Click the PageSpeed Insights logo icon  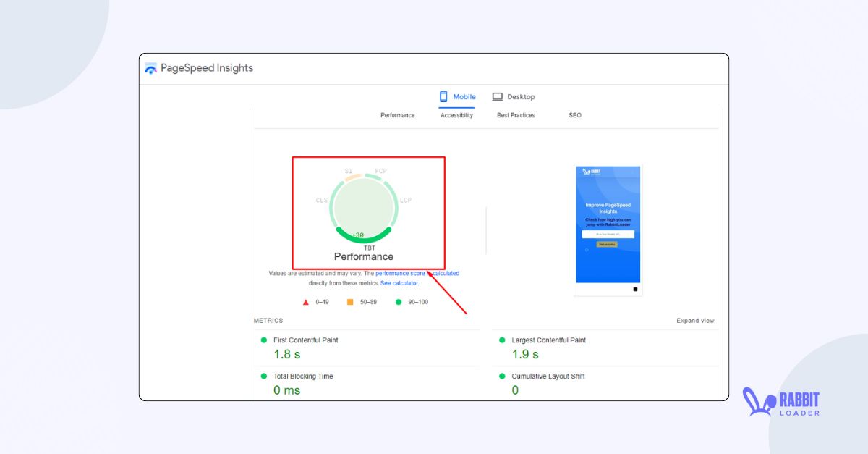(151, 67)
